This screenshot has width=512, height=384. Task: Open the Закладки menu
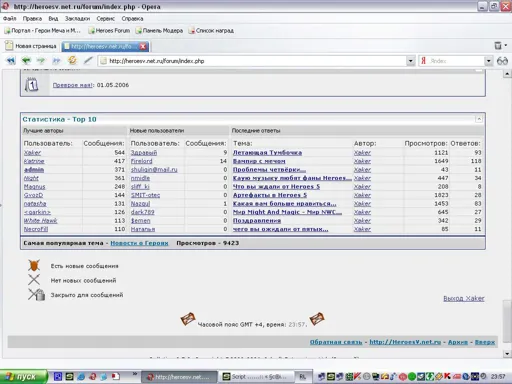click(x=77, y=19)
